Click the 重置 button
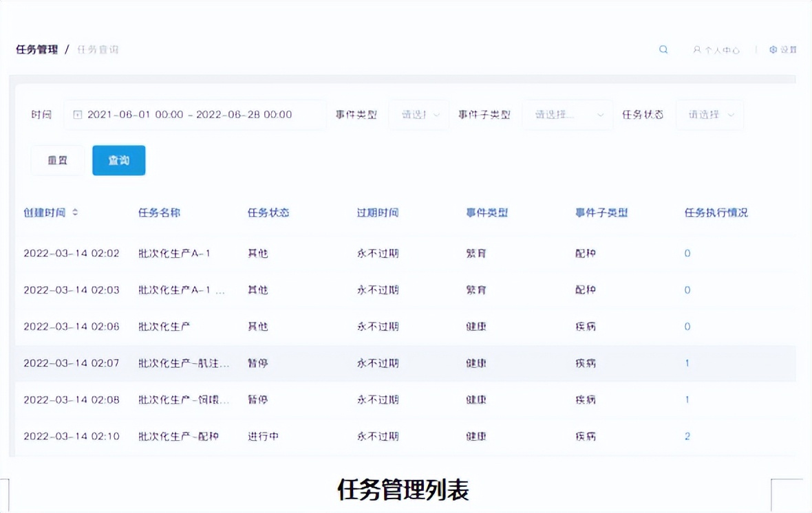Image resolution: width=812 pixels, height=513 pixels. point(57,160)
